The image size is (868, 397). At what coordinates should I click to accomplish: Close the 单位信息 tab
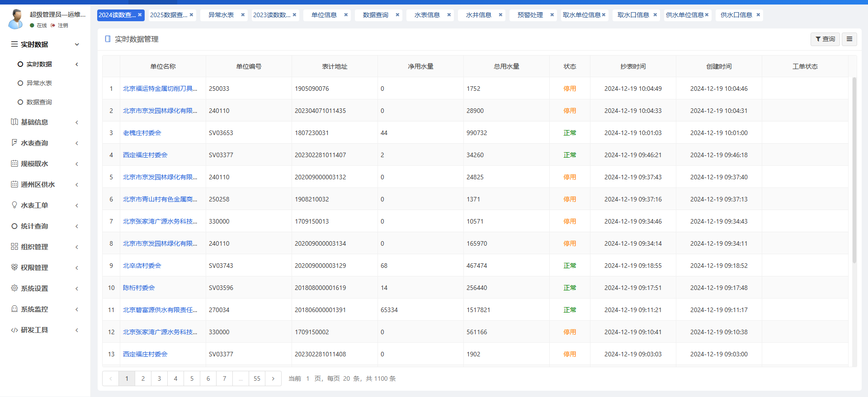tap(346, 15)
